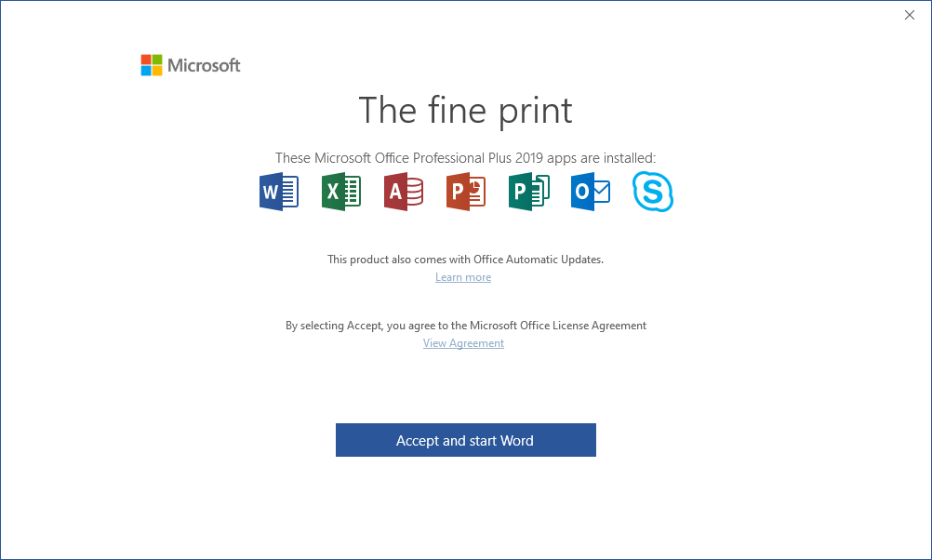Select the Access database icon
The height and width of the screenshot is (560, 932).
[404, 193]
